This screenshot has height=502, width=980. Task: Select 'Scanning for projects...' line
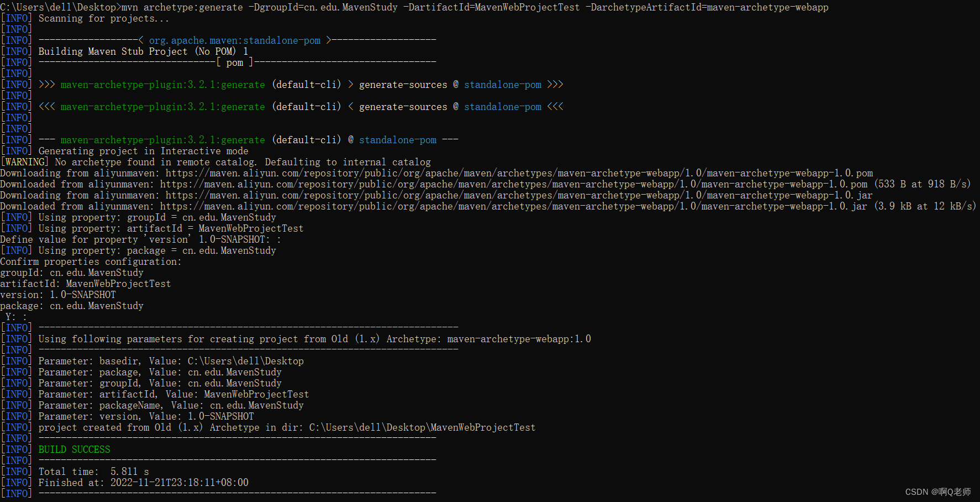click(x=85, y=18)
